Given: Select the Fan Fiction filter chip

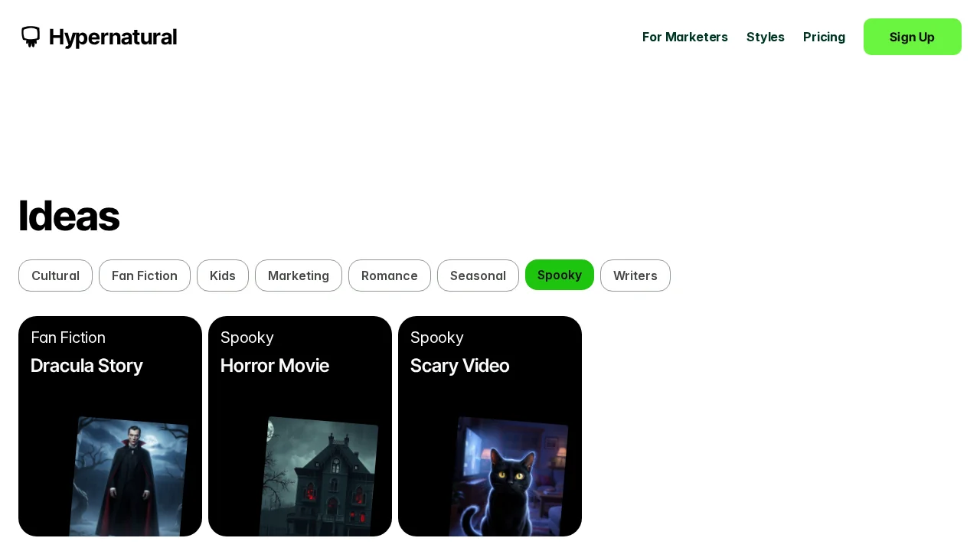Looking at the screenshot, I should 145,275.
